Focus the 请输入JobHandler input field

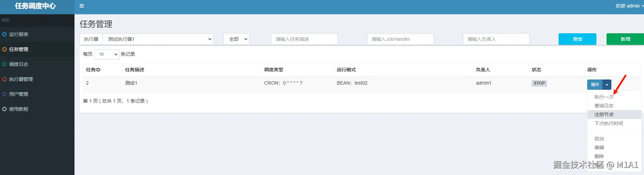[400, 39]
